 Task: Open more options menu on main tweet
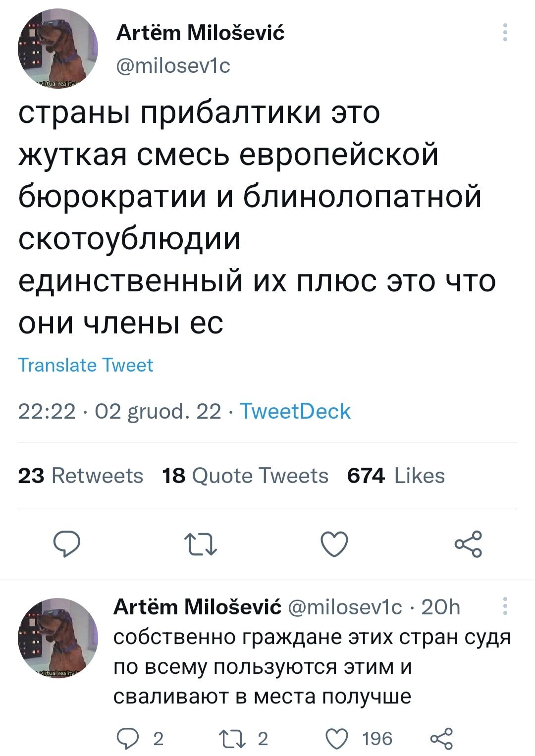click(505, 32)
